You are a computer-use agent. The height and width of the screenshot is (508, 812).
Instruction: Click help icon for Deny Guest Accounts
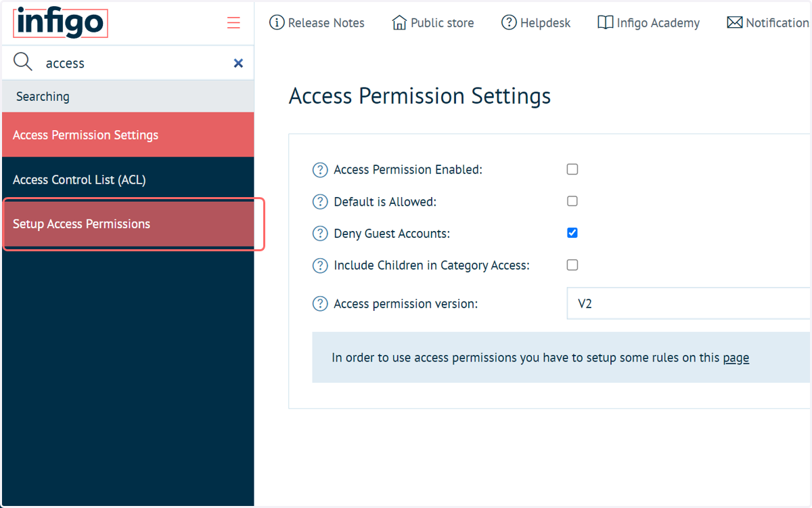pyautogui.click(x=320, y=234)
